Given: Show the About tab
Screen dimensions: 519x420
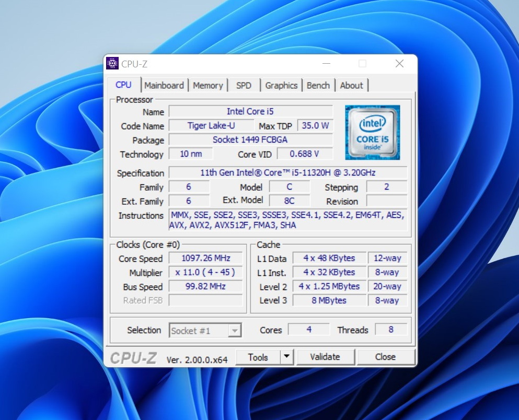Looking at the screenshot, I should (352, 85).
